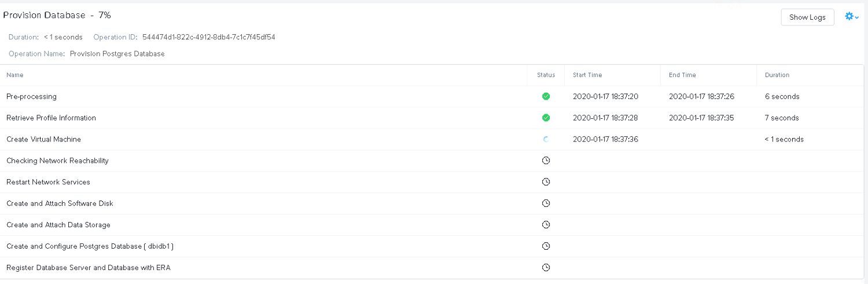Click the Operation ID value text
Screen dimensions: 868x284
pyautogui.click(x=208, y=37)
